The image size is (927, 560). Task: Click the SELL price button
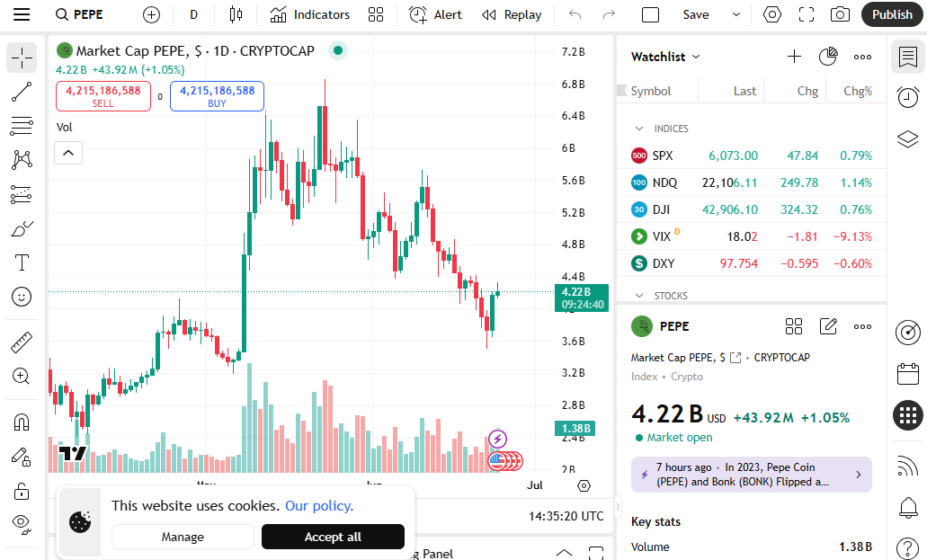(103, 96)
